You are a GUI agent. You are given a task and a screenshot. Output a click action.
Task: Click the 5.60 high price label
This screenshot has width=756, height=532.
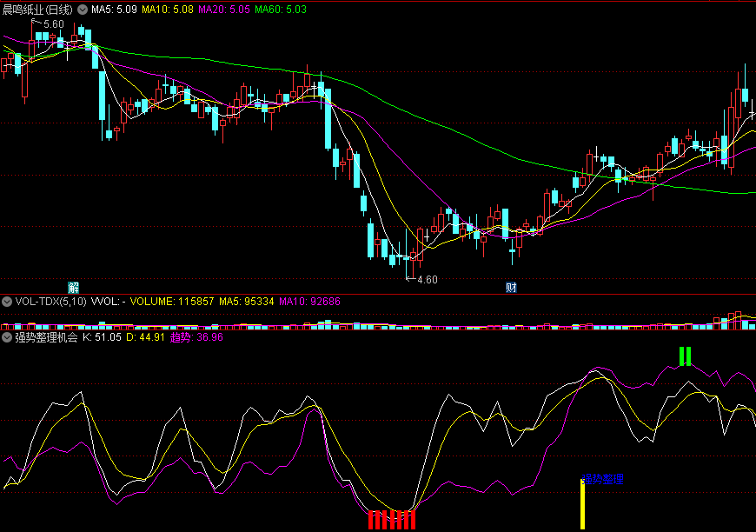[53, 24]
